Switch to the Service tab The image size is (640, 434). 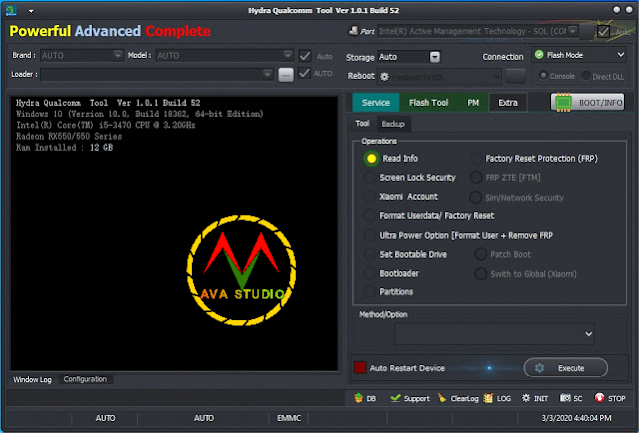click(x=376, y=102)
